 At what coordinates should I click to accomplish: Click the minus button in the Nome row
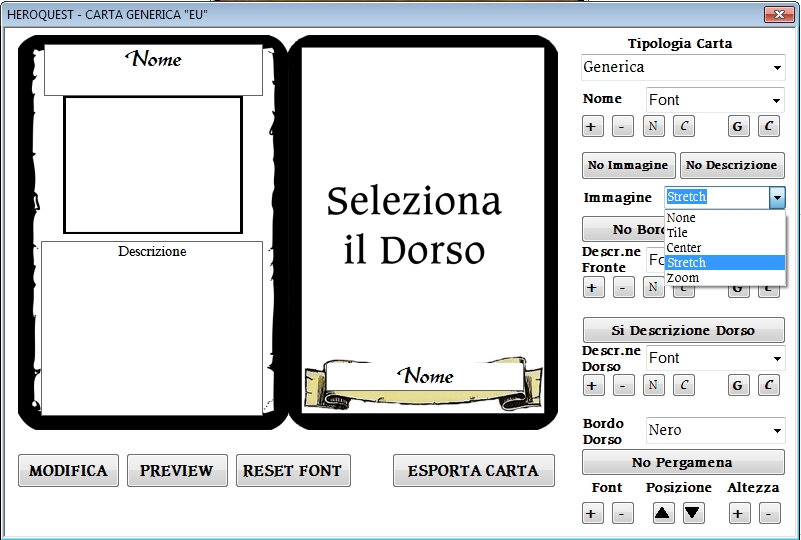click(x=622, y=126)
